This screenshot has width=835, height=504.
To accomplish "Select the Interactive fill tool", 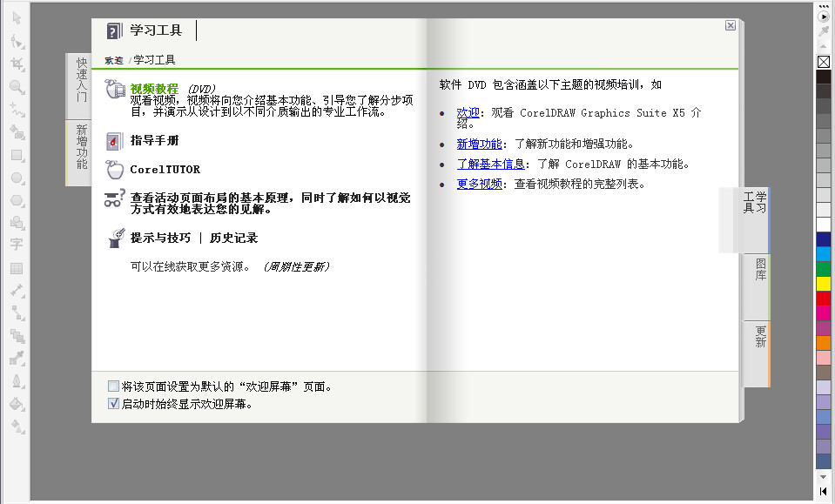I will (17, 427).
